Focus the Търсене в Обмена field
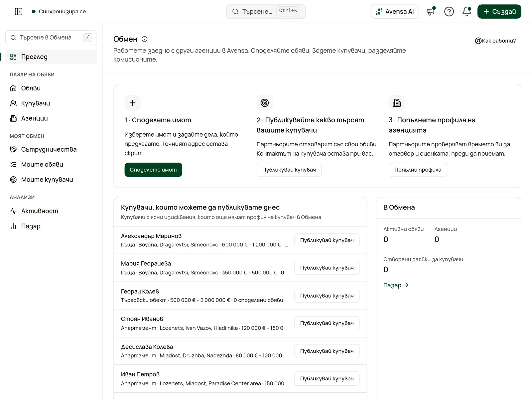Screen dimensions: 532x399 (x=51, y=38)
